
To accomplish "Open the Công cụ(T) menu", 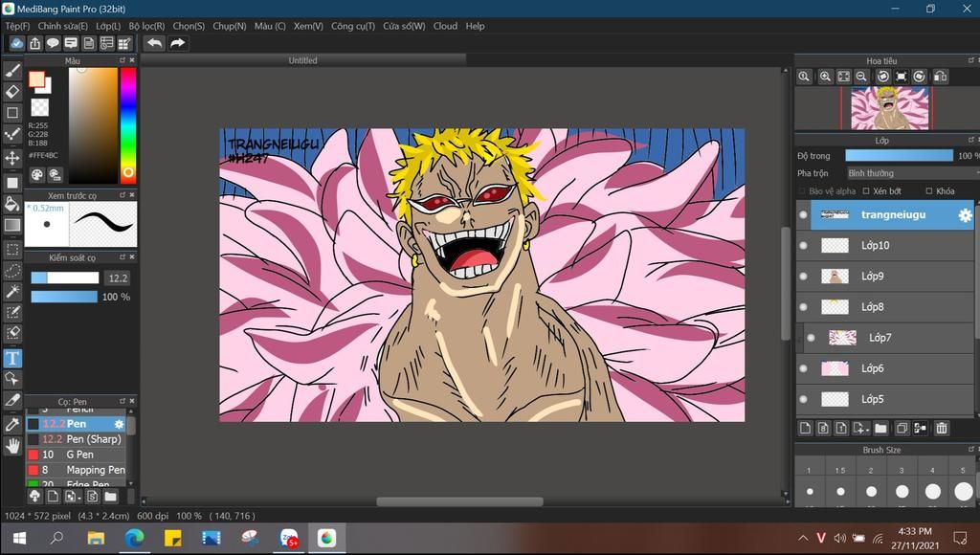I will (353, 26).
